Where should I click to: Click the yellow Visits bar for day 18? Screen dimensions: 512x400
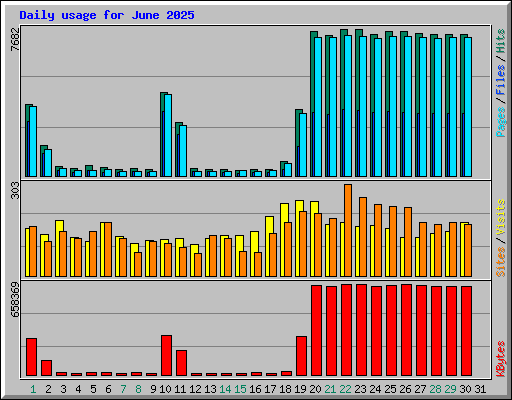pyautogui.click(x=284, y=240)
